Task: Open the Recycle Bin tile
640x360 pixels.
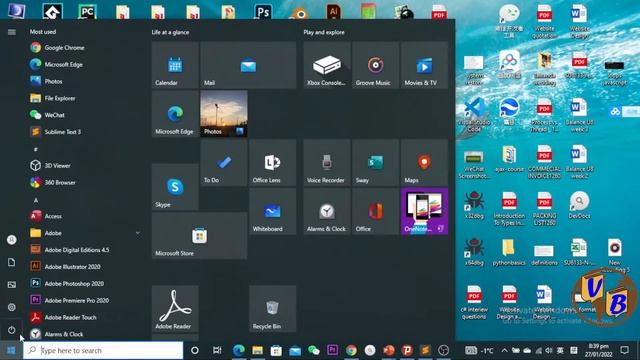Action: (x=272, y=309)
